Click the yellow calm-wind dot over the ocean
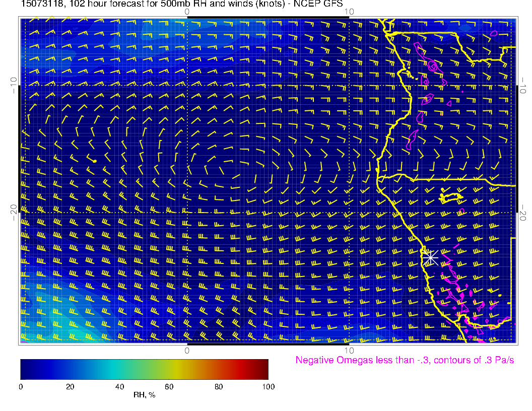Viewport: 532px width, 411px height. click(x=95, y=161)
